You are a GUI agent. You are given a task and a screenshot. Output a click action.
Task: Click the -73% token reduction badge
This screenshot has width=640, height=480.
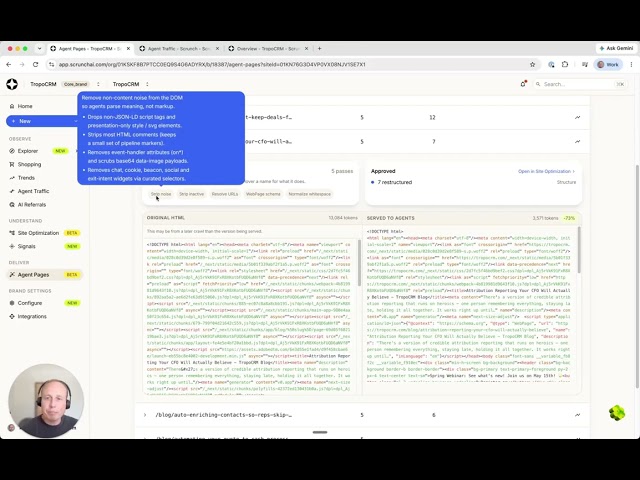pos(569,218)
